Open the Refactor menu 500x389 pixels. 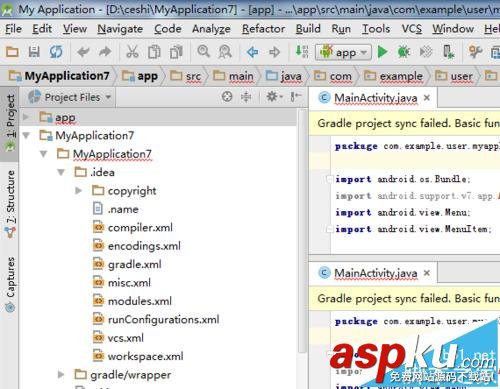pyautogui.click(x=263, y=29)
